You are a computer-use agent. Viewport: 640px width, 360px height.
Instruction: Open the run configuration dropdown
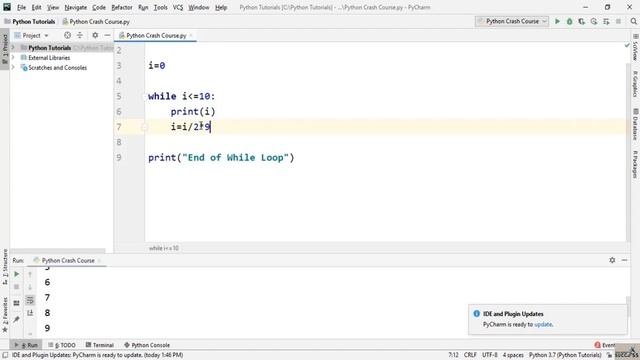(x=512, y=21)
